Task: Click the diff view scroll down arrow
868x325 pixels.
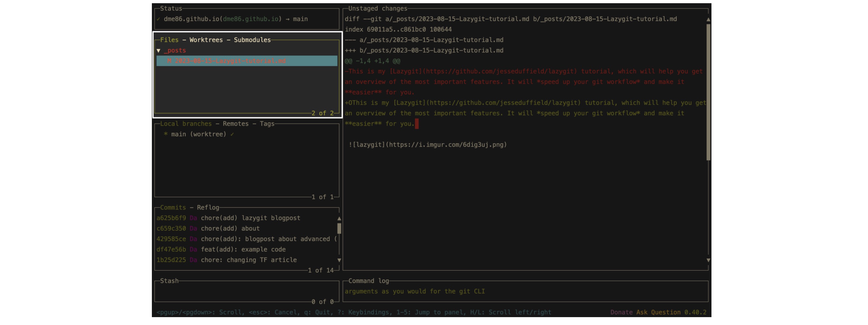Action: click(x=708, y=260)
